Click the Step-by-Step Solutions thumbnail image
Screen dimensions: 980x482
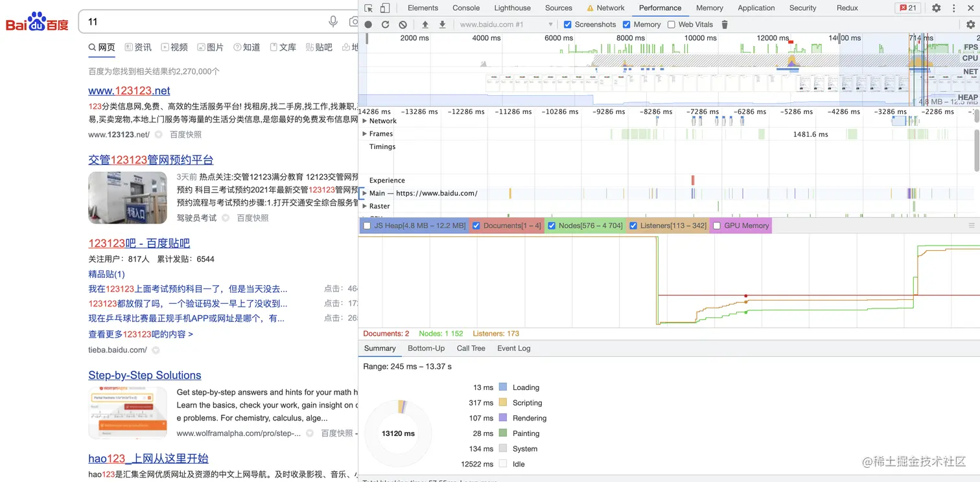pyautogui.click(x=127, y=413)
